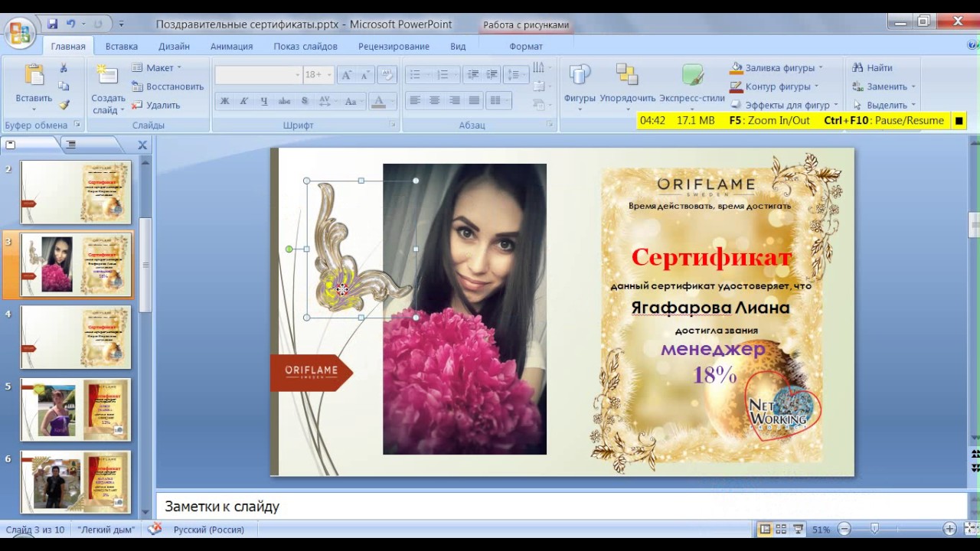Screen dimensions: 980x551
Task: Align text right in Абзац group
Action: tap(455, 100)
